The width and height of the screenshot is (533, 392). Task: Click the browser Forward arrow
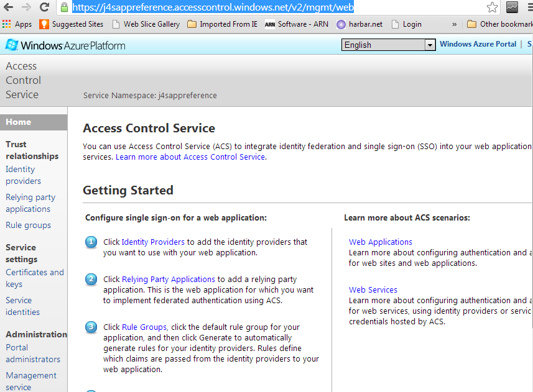click(26, 7)
